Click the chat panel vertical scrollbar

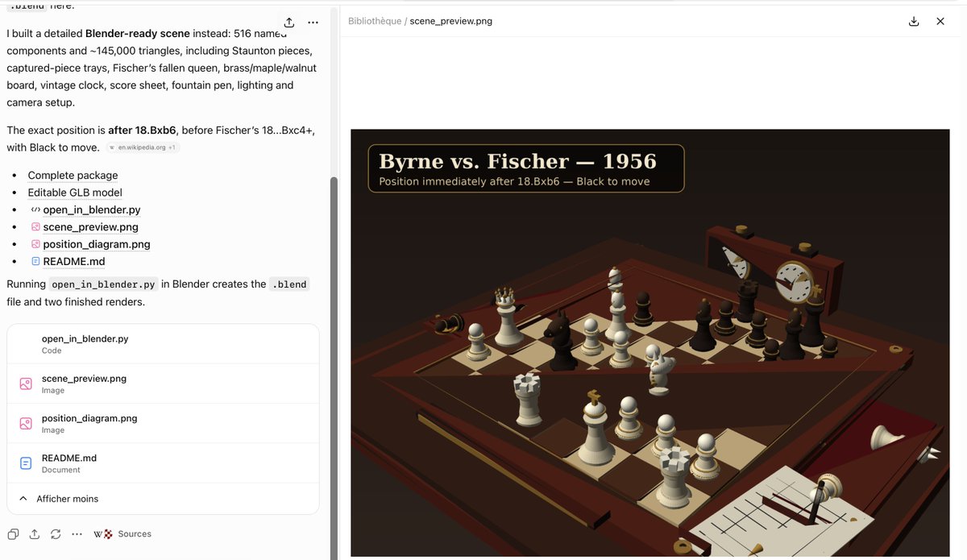(x=334, y=367)
